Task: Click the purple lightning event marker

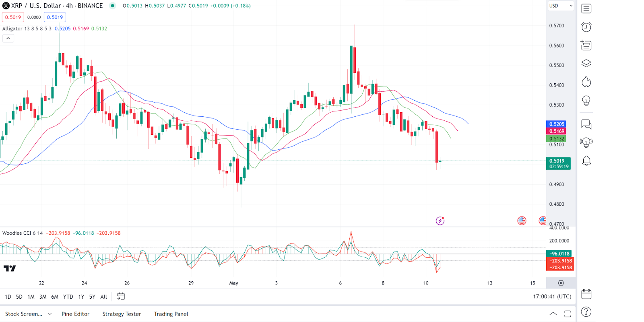Action: pos(440,221)
